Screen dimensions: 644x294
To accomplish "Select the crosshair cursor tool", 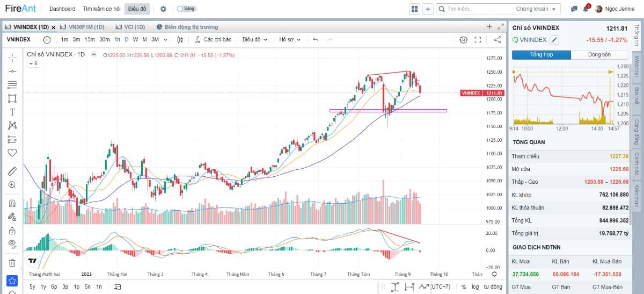I will click(x=12, y=57).
